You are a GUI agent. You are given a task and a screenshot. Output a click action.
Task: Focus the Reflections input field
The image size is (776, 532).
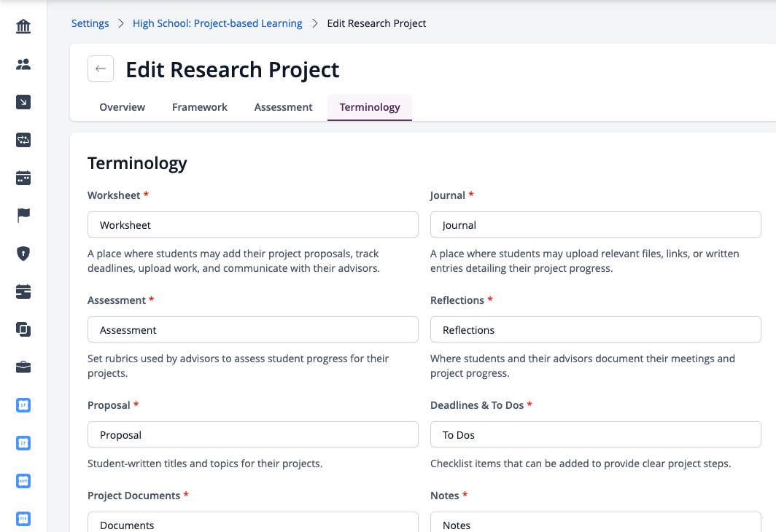[595, 329]
